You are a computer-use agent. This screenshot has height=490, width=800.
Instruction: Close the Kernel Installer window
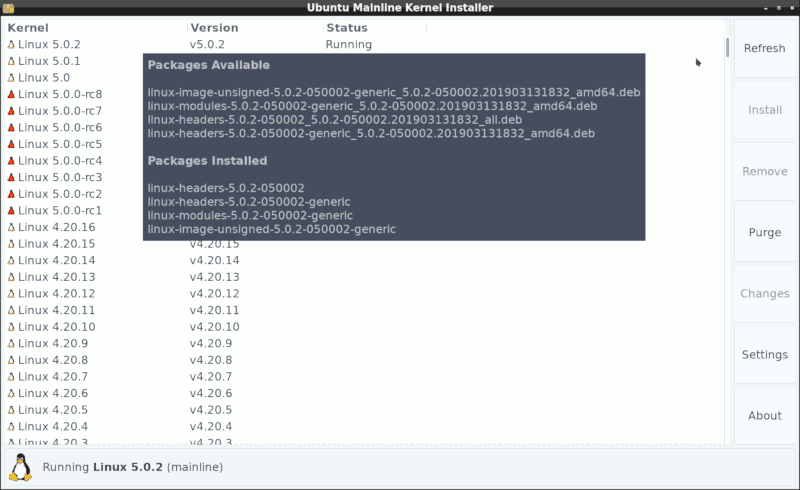click(792, 8)
